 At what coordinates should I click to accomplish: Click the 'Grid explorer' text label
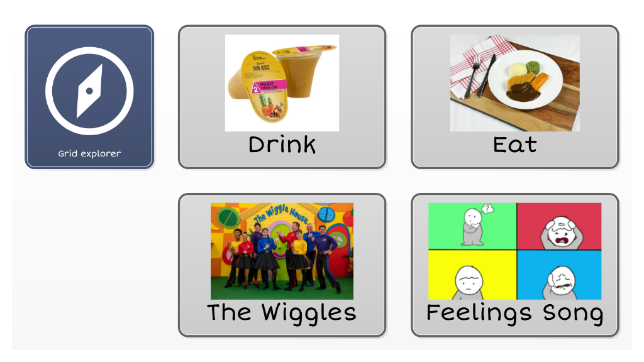pos(89,153)
